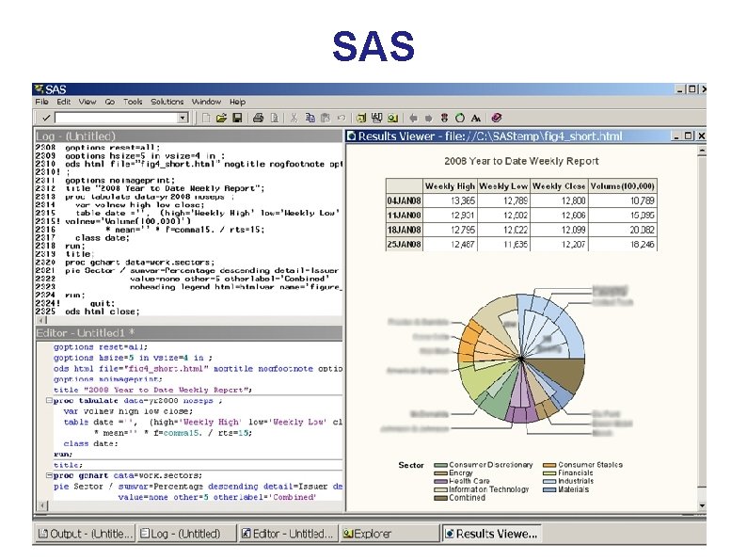
Task: Click the New Library toolbar icon
Action: tap(361, 118)
